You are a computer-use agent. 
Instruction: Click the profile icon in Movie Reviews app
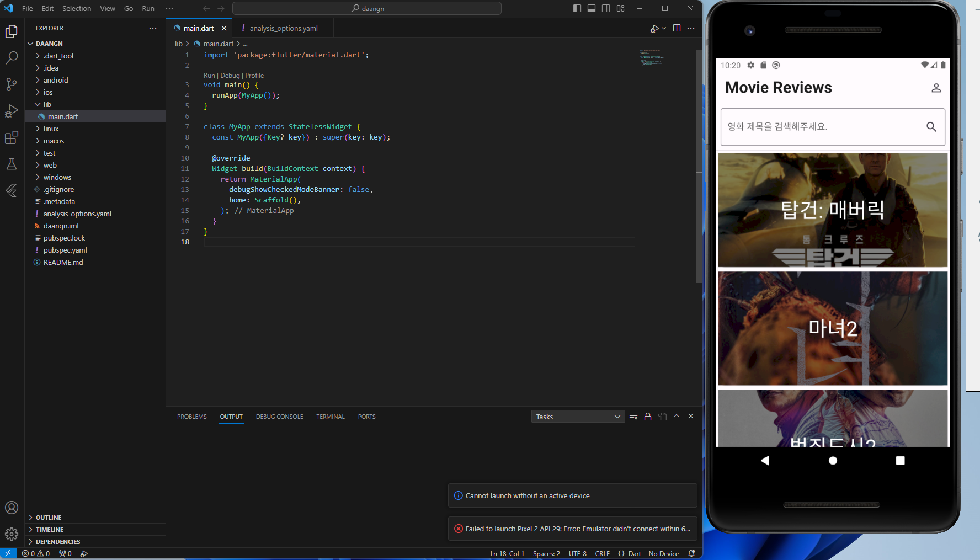point(936,88)
